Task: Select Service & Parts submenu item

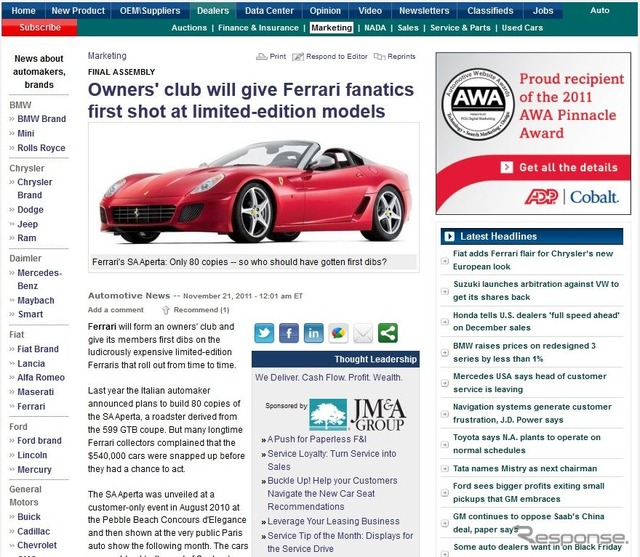Action: pos(460,28)
